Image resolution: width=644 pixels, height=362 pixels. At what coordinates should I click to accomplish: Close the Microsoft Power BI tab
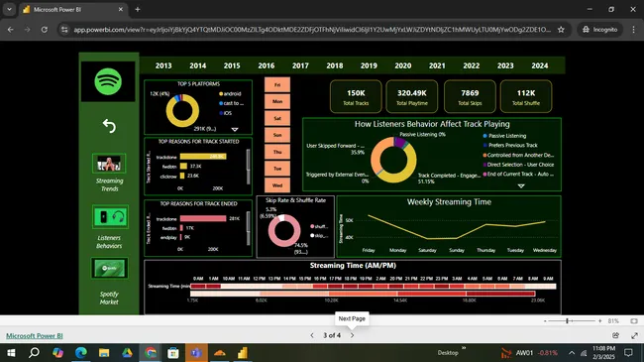click(121, 9)
